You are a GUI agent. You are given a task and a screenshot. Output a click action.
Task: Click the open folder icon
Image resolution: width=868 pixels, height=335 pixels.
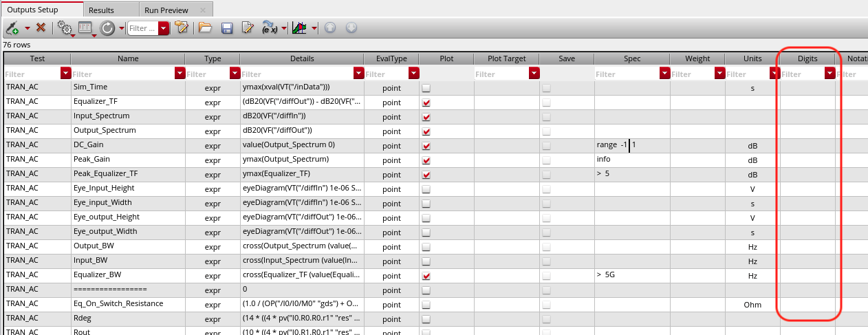[x=205, y=28]
